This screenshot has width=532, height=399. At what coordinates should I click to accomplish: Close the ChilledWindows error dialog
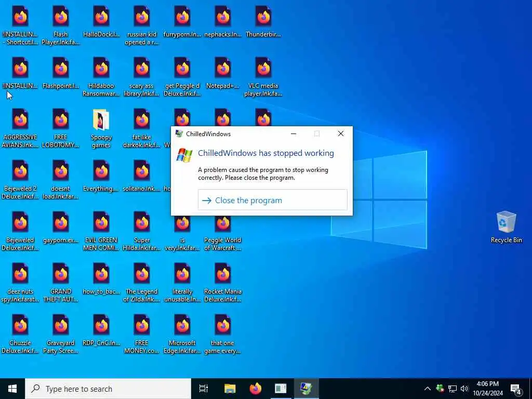(341, 134)
